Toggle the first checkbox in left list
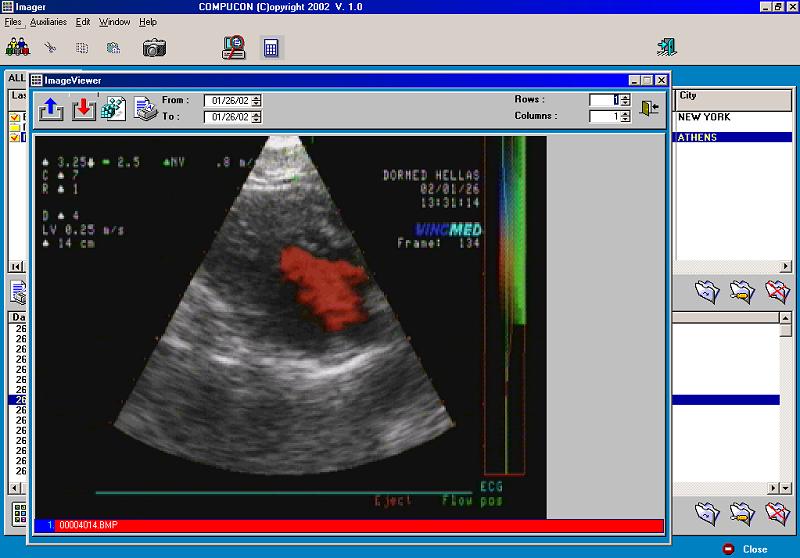The image size is (800, 558). pos(15,118)
